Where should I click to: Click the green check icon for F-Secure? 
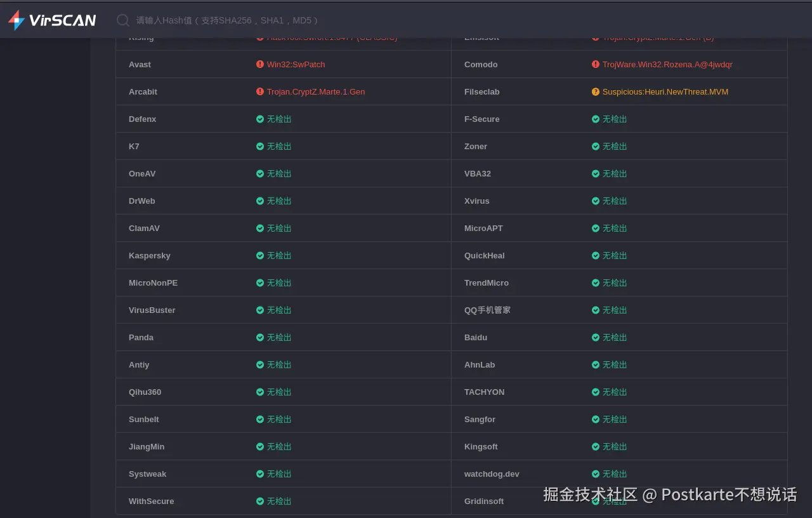(596, 119)
